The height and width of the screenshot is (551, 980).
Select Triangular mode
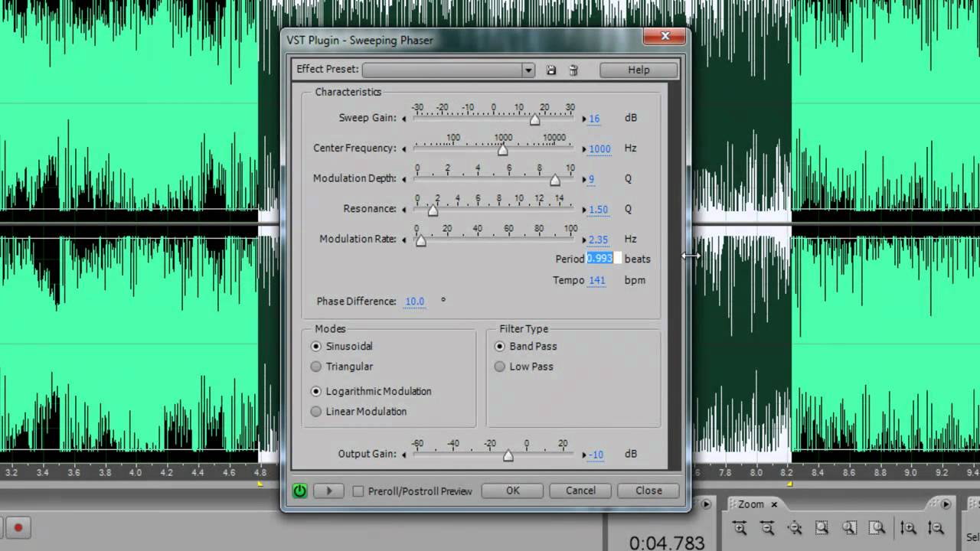tap(316, 367)
